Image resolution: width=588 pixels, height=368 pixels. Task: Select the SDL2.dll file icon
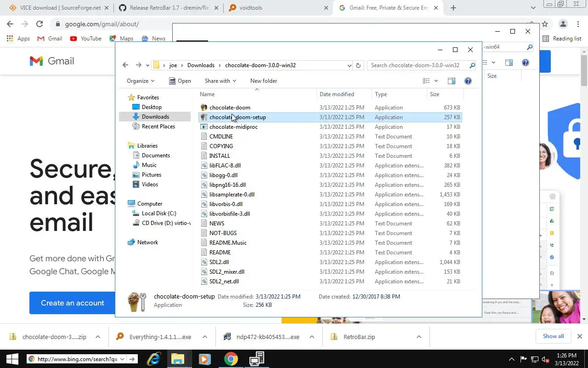[x=204, y=262]
